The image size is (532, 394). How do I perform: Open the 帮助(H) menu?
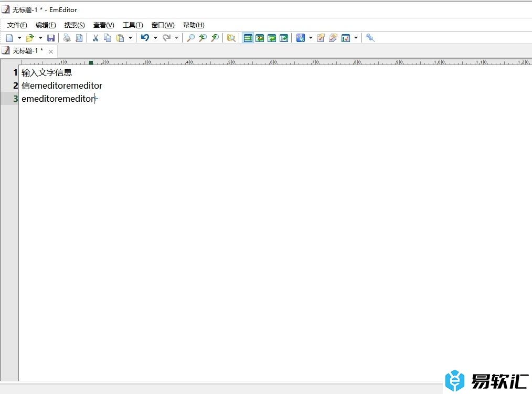pos(194,25)
